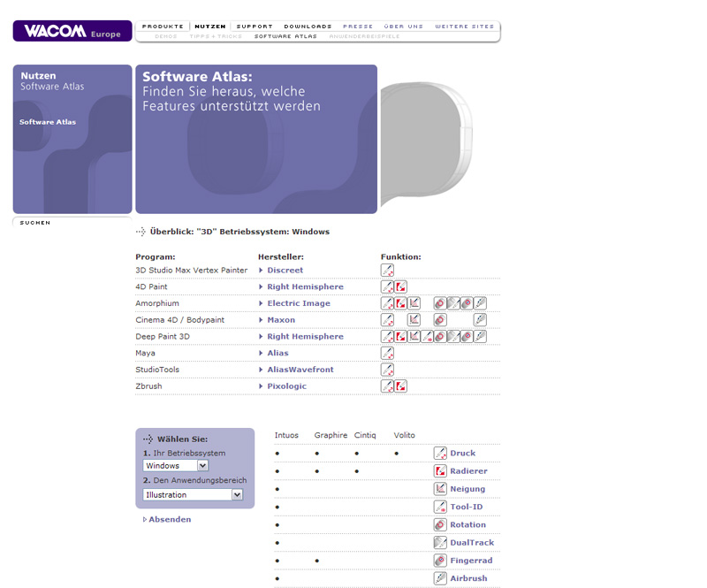Open the Support menu item

point(255,27)
